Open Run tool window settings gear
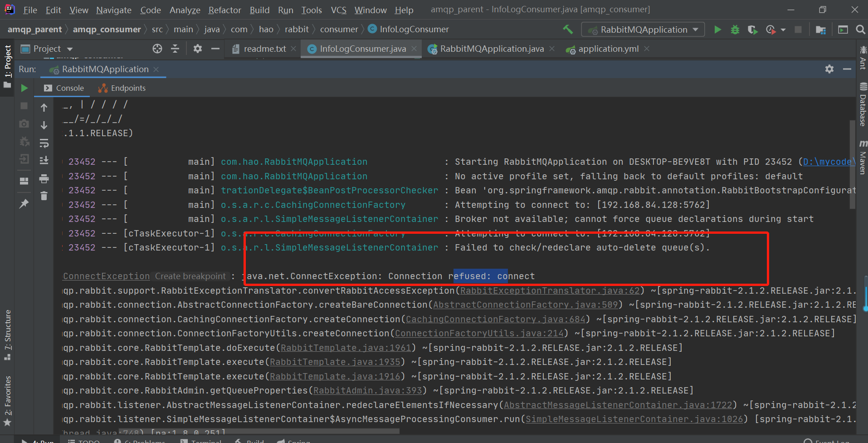 (829, 69)
